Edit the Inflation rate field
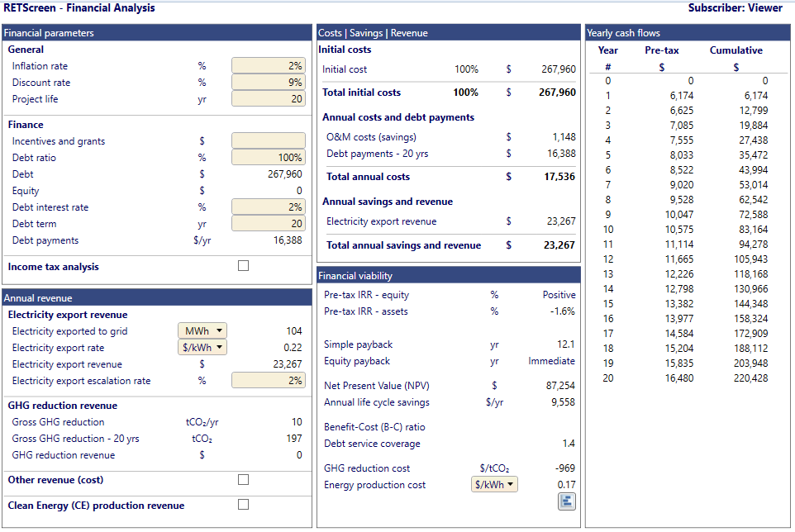The height and width of the screenshot is (532, 795). point(269,66)
